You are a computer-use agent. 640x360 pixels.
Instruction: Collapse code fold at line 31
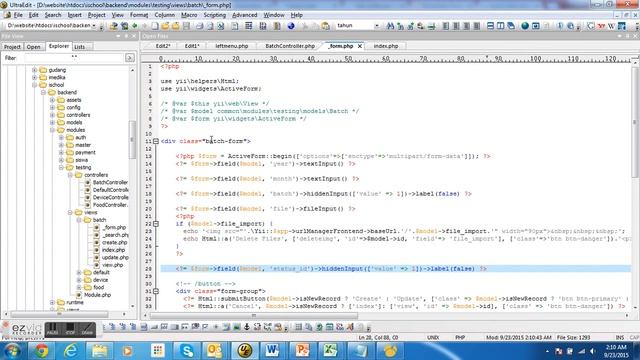click(x=156, y=291)
